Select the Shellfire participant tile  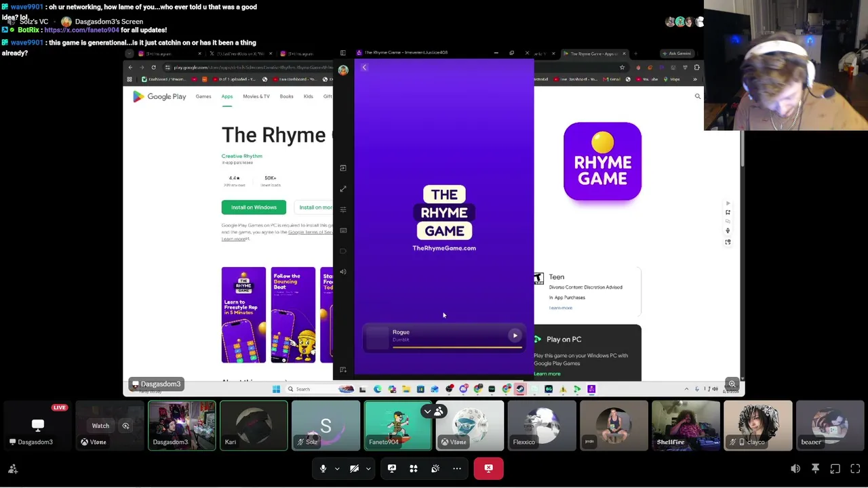coord(686,426)
